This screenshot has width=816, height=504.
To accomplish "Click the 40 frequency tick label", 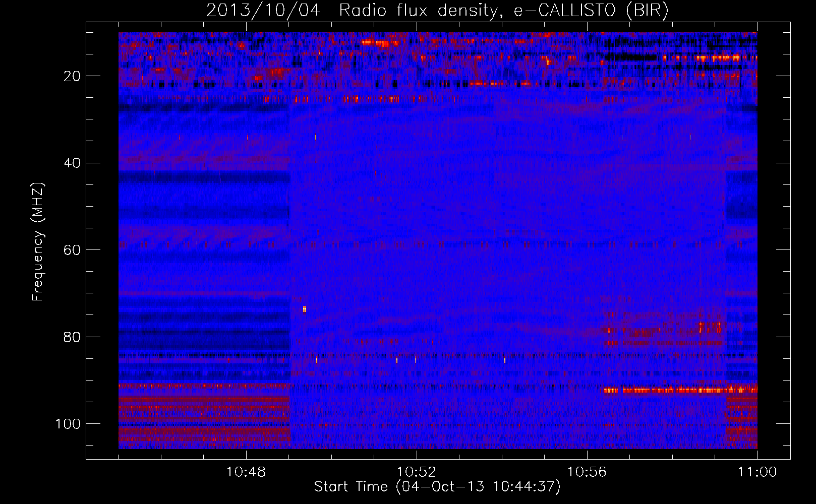I will (x=73, y=163).
